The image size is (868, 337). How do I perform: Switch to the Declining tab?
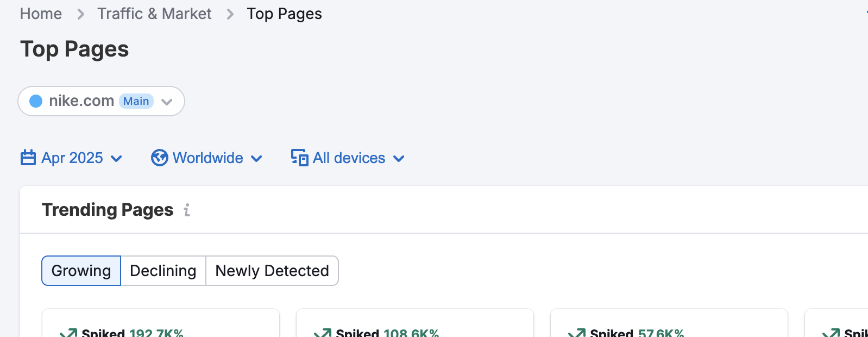[163, 271]
